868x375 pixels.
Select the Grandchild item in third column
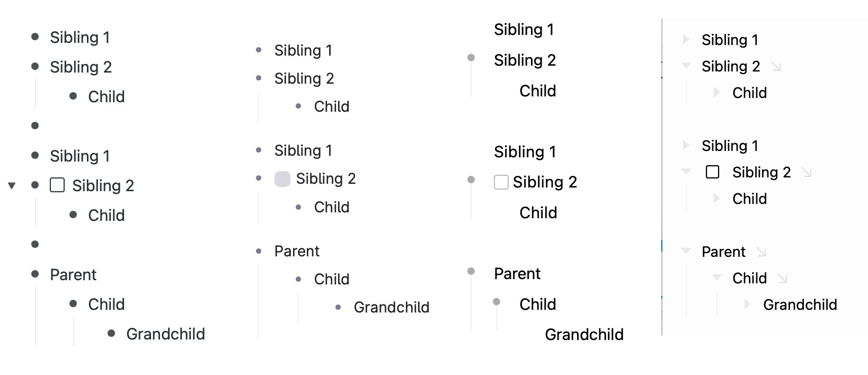point(584,335)
